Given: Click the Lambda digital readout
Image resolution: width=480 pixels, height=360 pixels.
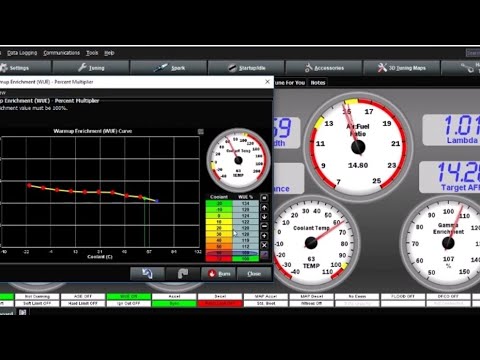Looking at the screenshot, I should [451, 130].
